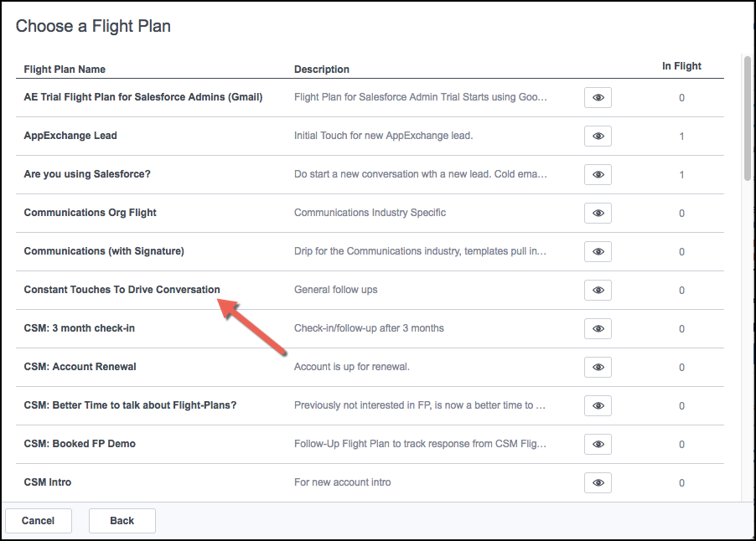Open preview for Communications Org Flight
Viewport: 756px width, 541px height.
pyautogui.click(x=598, y=213)
